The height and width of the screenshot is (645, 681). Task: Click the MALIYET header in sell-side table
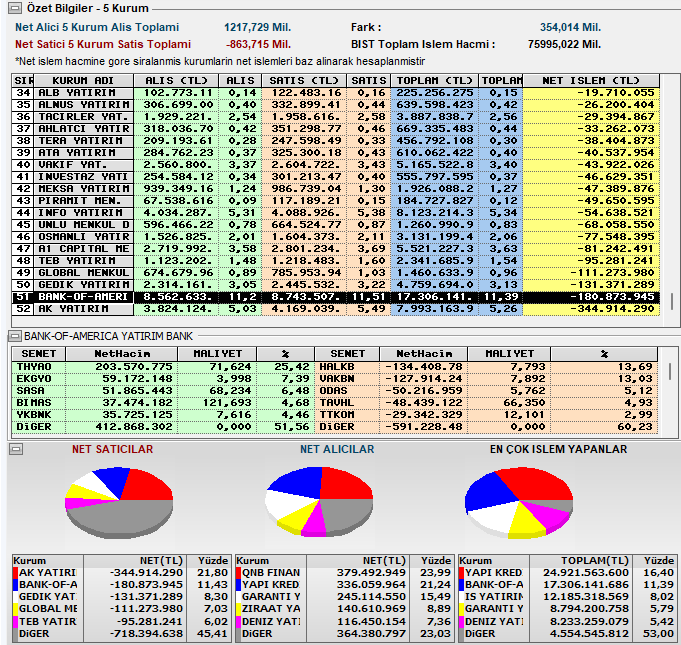(x=509, y=354)
